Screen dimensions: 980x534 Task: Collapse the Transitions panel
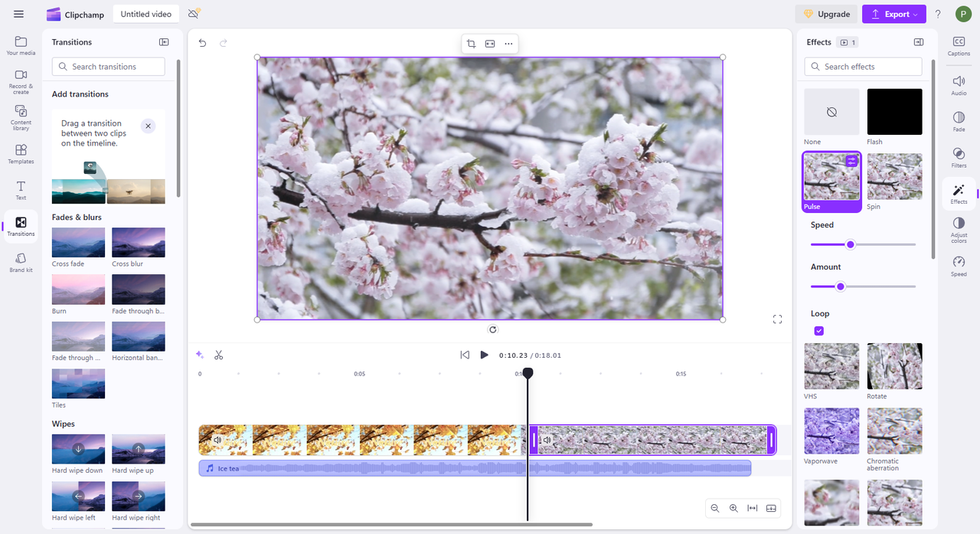click(x=164, y=42)
